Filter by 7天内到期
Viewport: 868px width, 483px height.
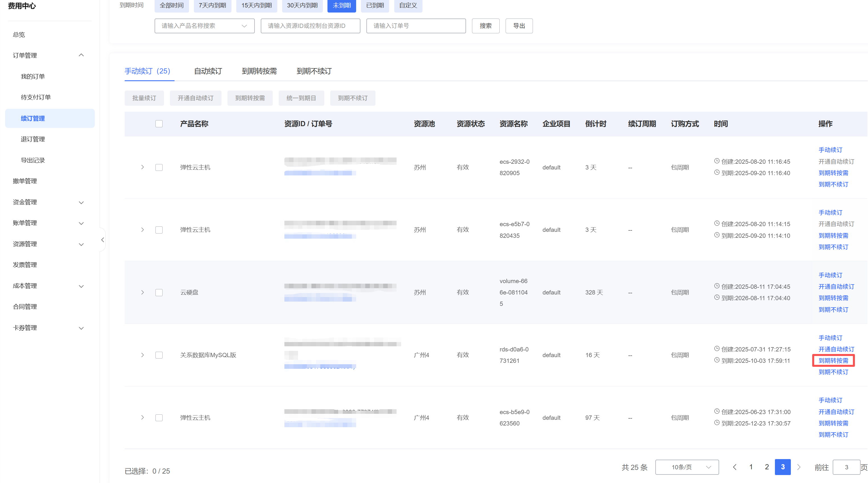(212, 5)
